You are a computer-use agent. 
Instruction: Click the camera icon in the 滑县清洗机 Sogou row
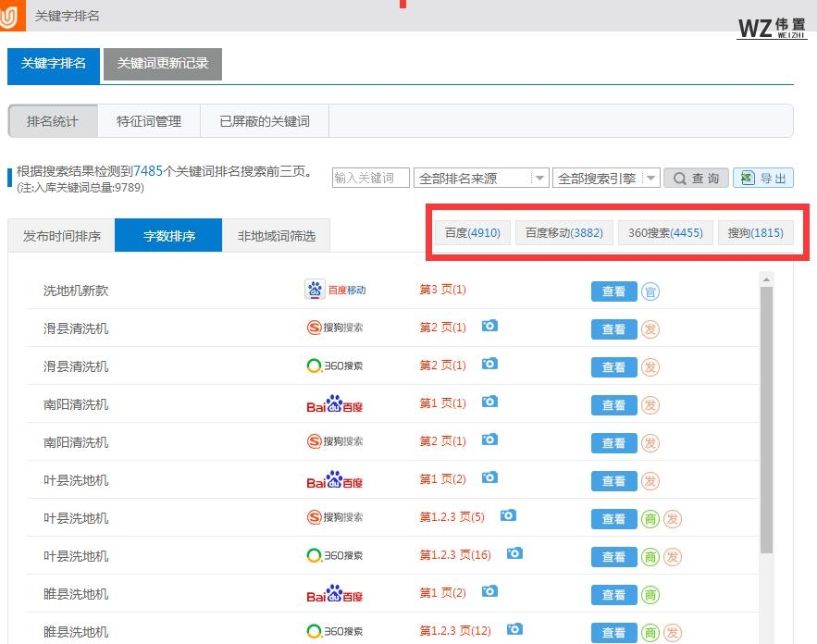click(489, 326)
